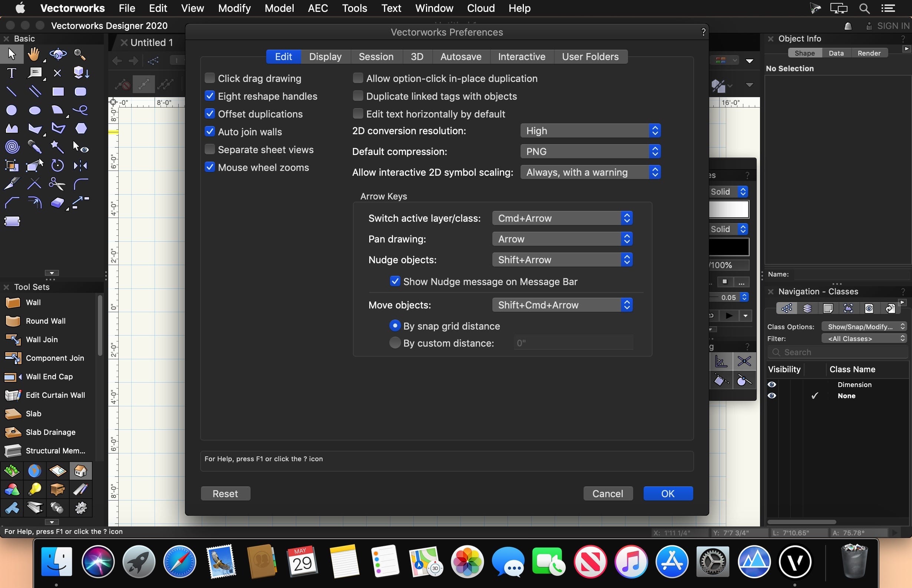This screenshot has width=912, height=588.
Task: Select By custom distance radio button
Action: click(x=395, y=343)
